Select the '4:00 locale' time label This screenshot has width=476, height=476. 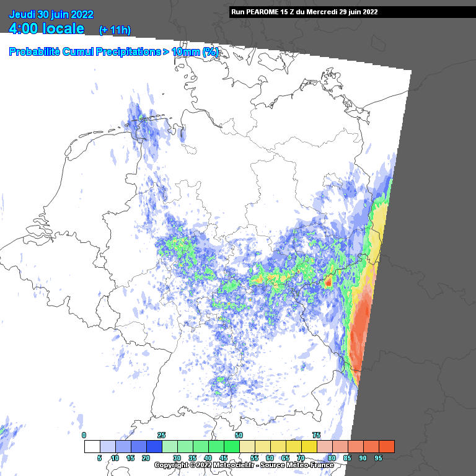click(47, 29)
